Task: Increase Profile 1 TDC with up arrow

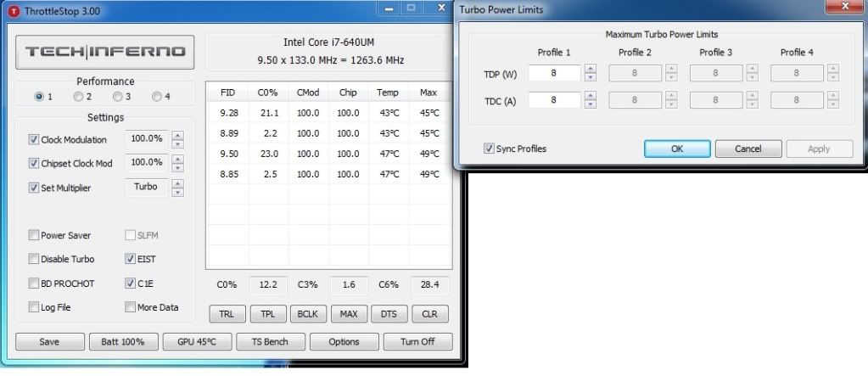Action: coord(591,96)
